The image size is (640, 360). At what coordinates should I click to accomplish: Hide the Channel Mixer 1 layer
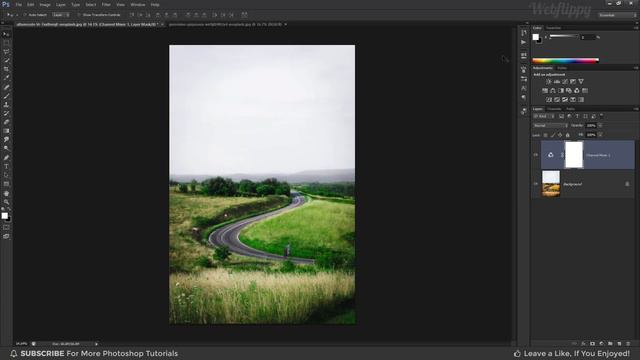tap(536, 155)
